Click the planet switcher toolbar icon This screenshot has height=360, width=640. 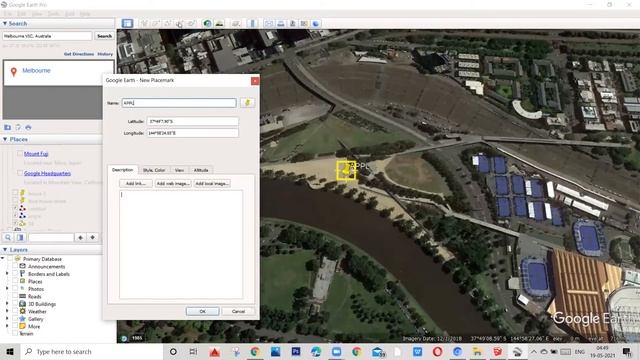[x=236, y=24]
